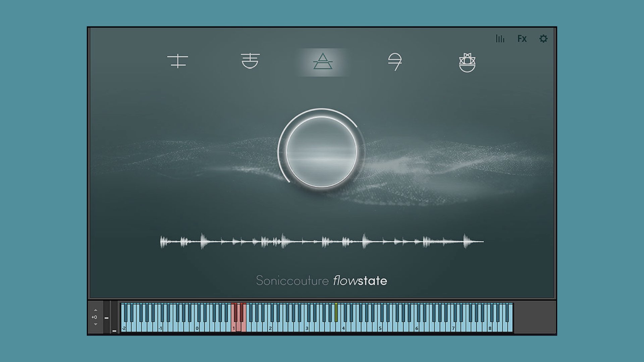Lower keyboard octave with down arrow
This screenshot has height=362, width=644.
click(x=96, y=324)
